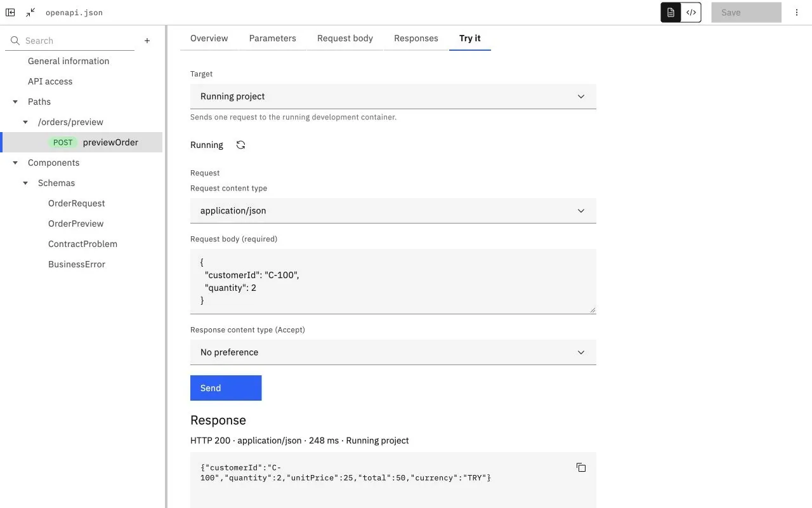Switch to the Parameters tab
Viewport: 812px width, 508px height.
pyautogui.click(x=273, y=38)
